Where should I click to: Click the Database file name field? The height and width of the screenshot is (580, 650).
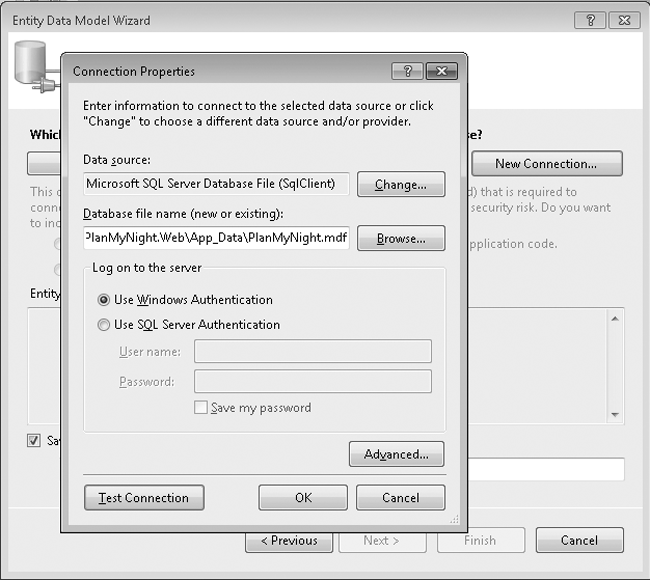(x=216, y=238)
